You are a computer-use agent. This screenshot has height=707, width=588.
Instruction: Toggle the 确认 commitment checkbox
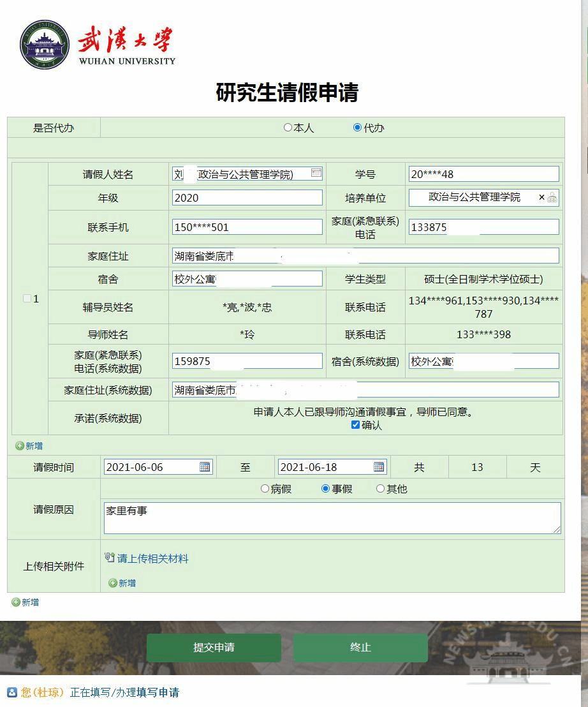(355, 425)
